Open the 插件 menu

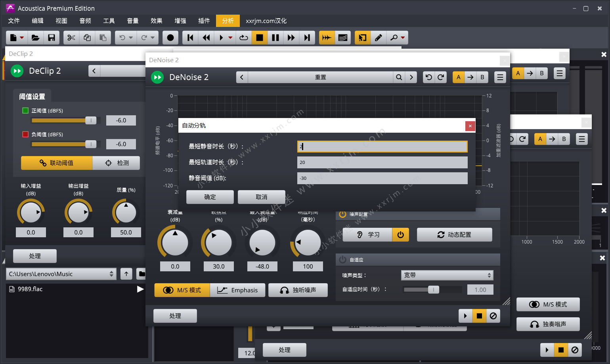coord(204,21)
